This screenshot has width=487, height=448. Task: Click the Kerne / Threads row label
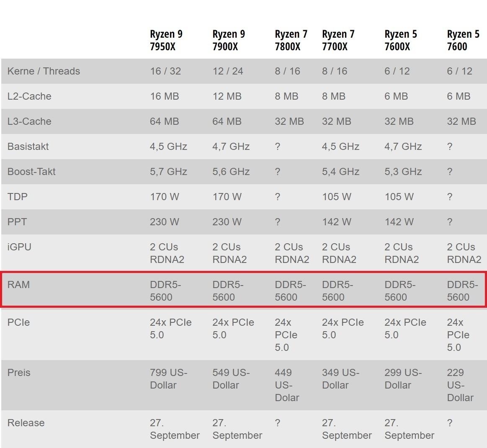[x=44, y=71]
